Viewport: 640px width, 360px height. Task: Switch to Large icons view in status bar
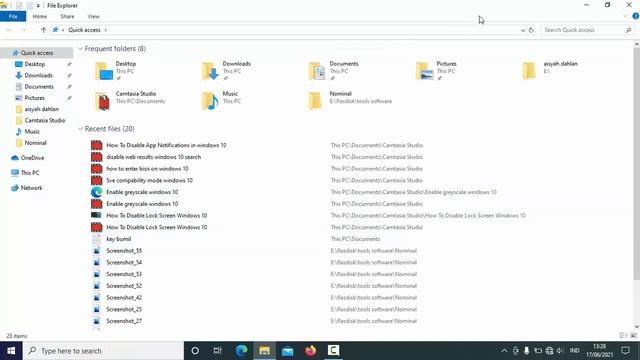click(x=633, y=336)
